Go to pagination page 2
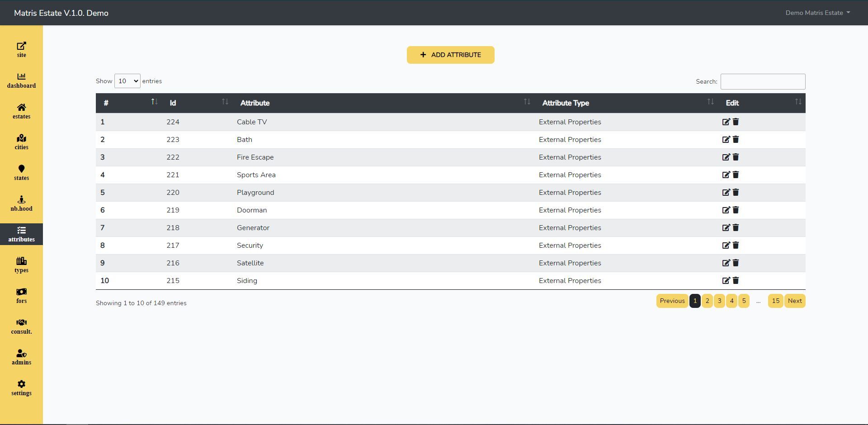 click(x=707, y=301)
